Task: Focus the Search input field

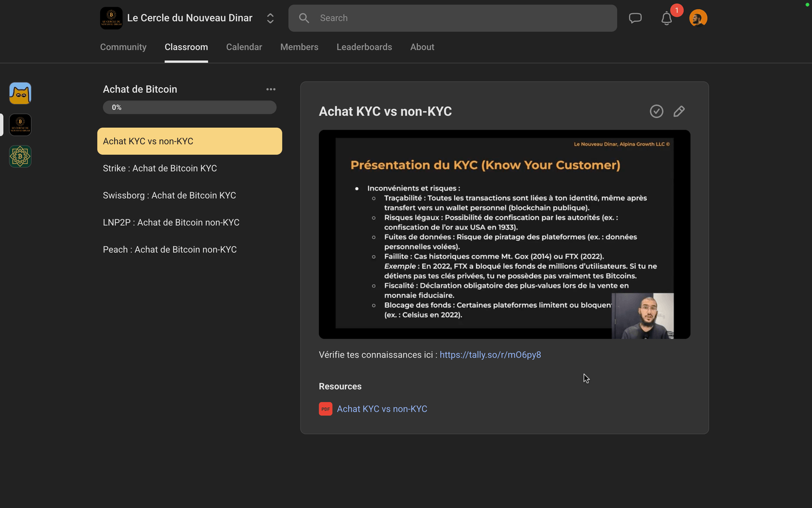Action: point(453,18)
